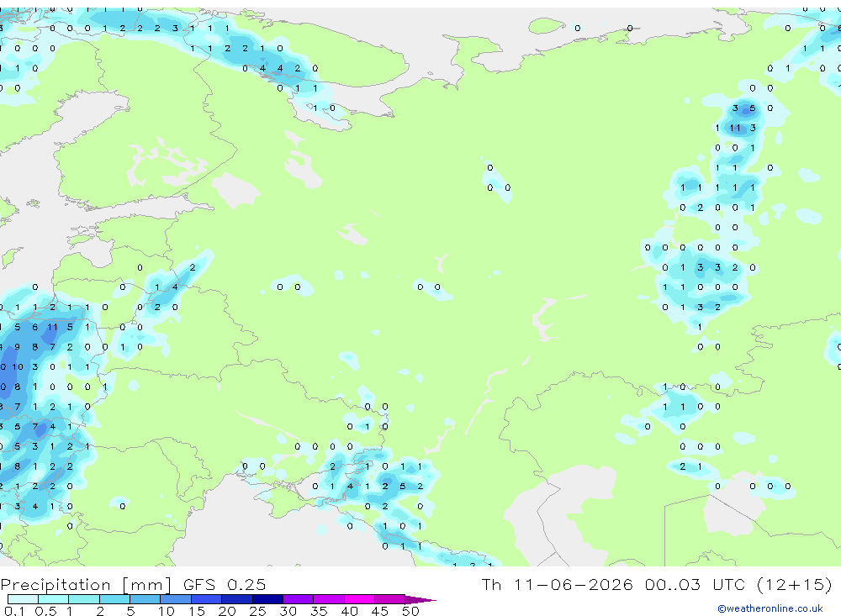Select the lightest 0.1–0.5 legend color
The width and height of the screenshot is (841, 616).
tap(23, 599)
